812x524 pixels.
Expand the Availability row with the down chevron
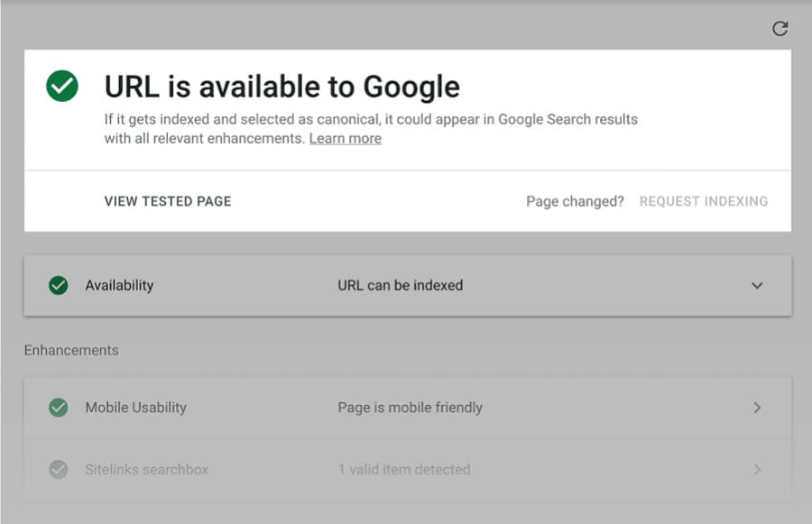pyautogui.click(x=757, y=285)
